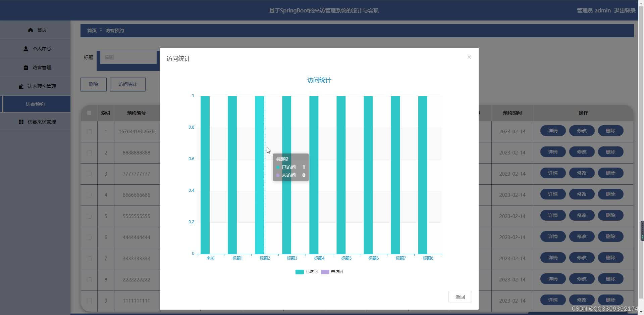This screenshot has width=644, height=315.
Task: Toggle the 未访问 legend swatch
Action: [x=325, y=272]
